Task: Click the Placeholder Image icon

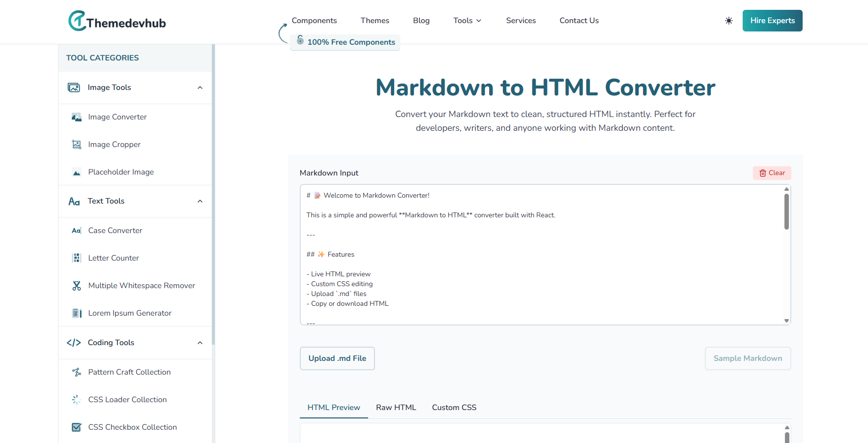Action: [x=77, y=172]
